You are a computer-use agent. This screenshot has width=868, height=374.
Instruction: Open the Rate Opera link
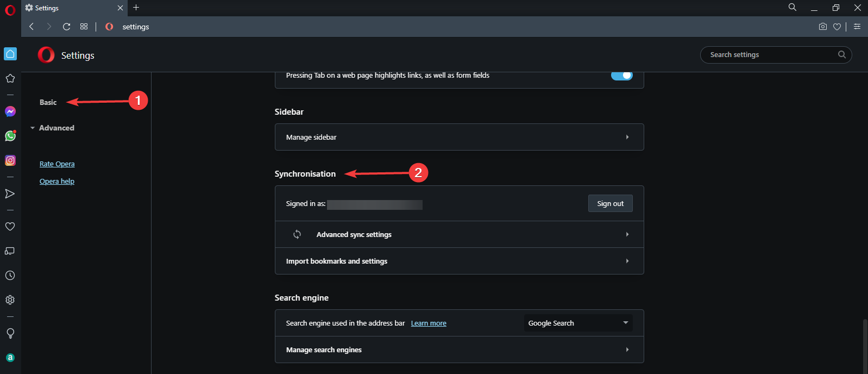click(x=57, y=164)
